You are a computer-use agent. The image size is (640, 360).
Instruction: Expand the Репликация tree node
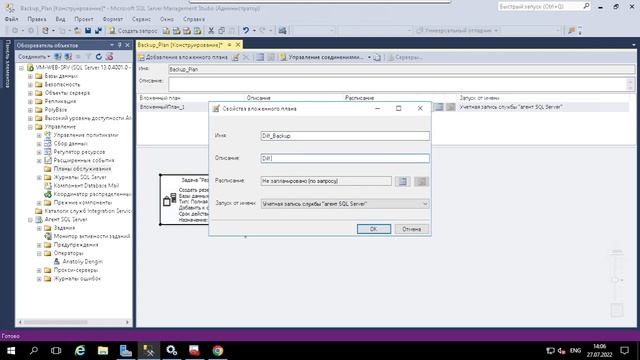coord(30,102)
